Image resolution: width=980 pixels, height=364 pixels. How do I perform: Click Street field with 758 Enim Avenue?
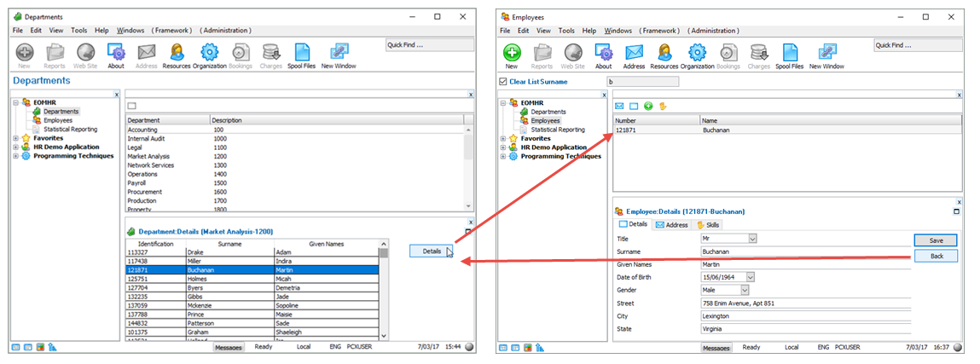805,303
